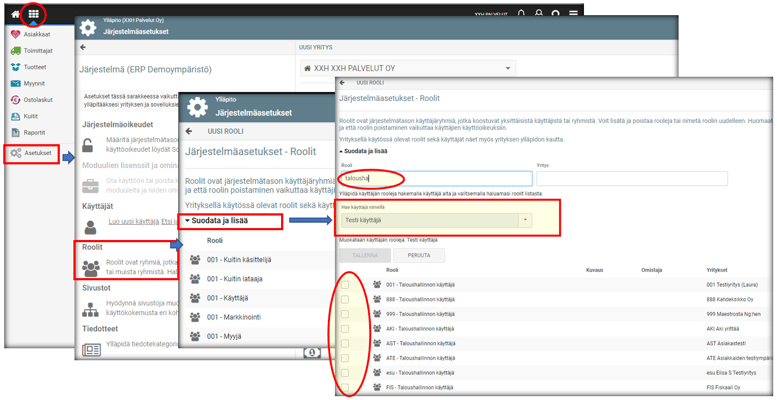Tick checkbox for 001 Taloushallinnon käyttäjä
Image resolution: width=777 pixels, height=400 pixels.
[345, 285]
